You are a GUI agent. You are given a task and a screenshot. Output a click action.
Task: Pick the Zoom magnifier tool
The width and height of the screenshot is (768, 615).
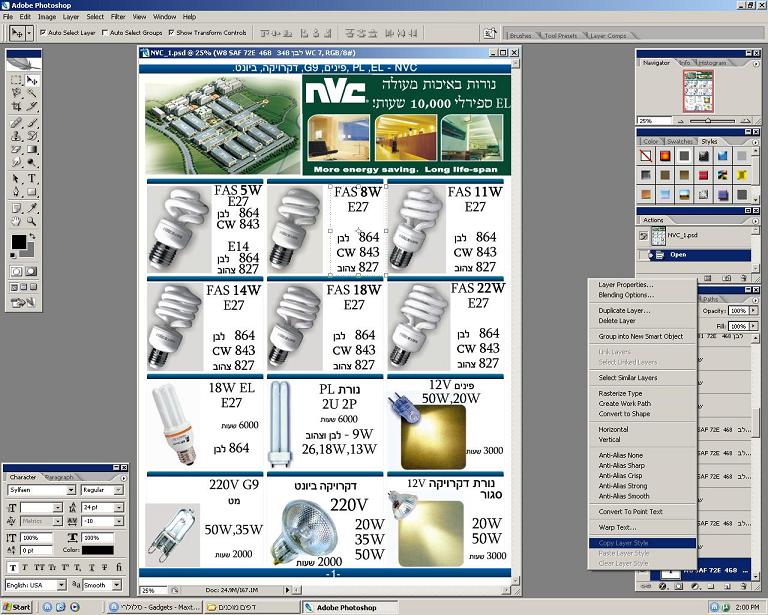tap(32, 222)
